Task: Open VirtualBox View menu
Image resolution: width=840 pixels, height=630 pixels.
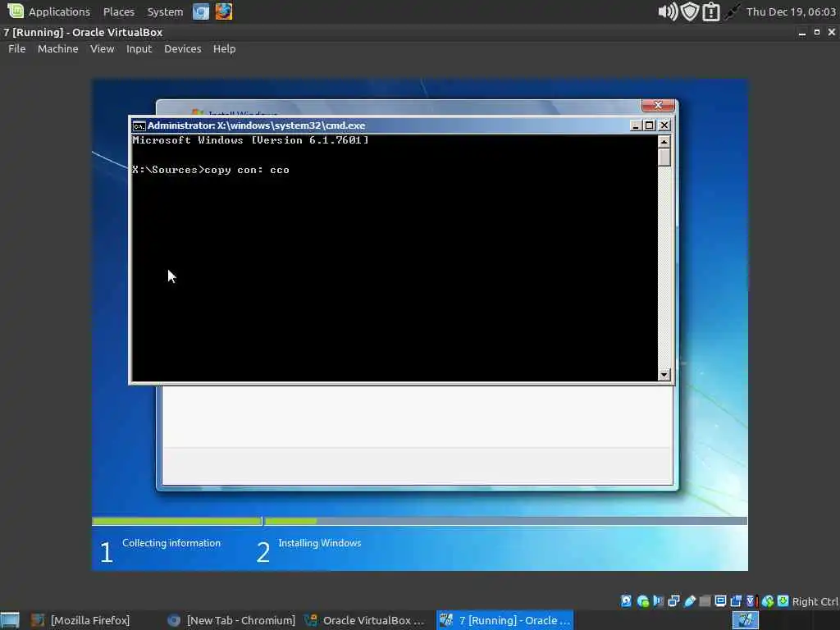Action: pyautogui.click(x=102, y=48)
